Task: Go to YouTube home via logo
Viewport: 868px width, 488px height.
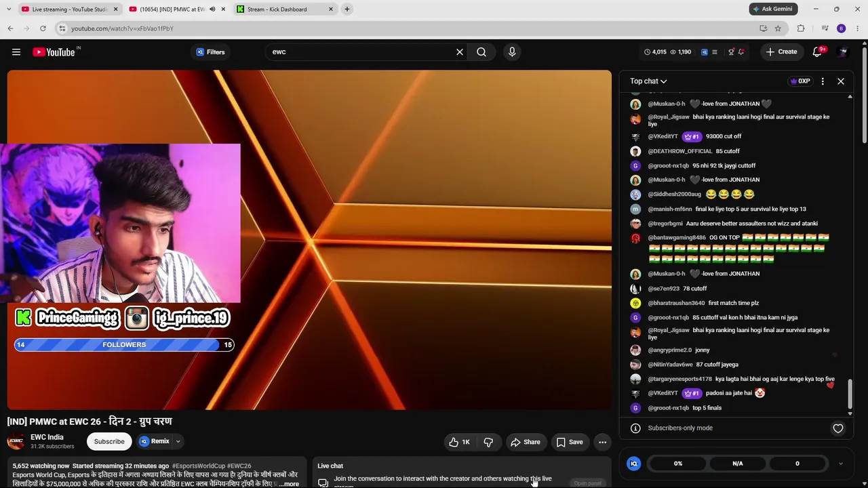Action: point(54,52)
